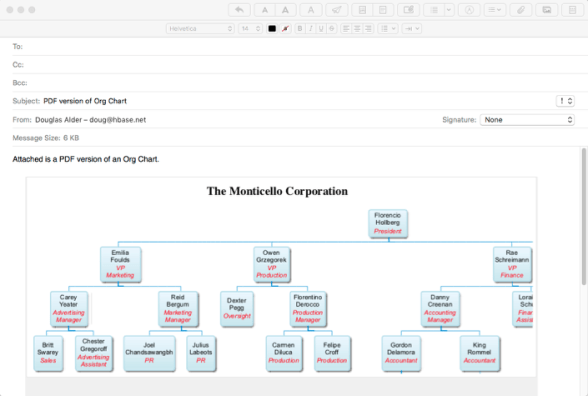Click The Monticello Corporation chart title
588x396 pixels.
coord(277,191)
